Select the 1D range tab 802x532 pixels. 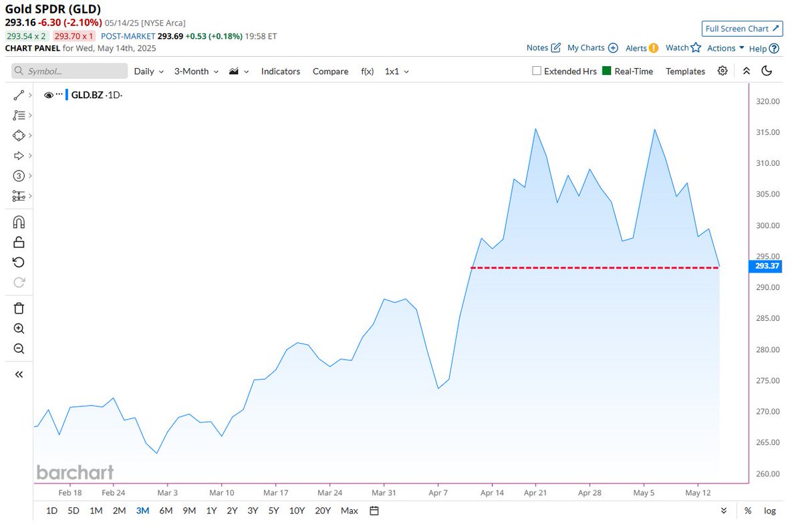tap(51, 511)
